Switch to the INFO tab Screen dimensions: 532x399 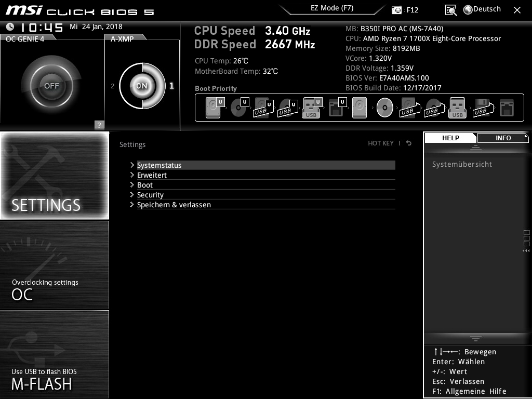tap(503, 138)
